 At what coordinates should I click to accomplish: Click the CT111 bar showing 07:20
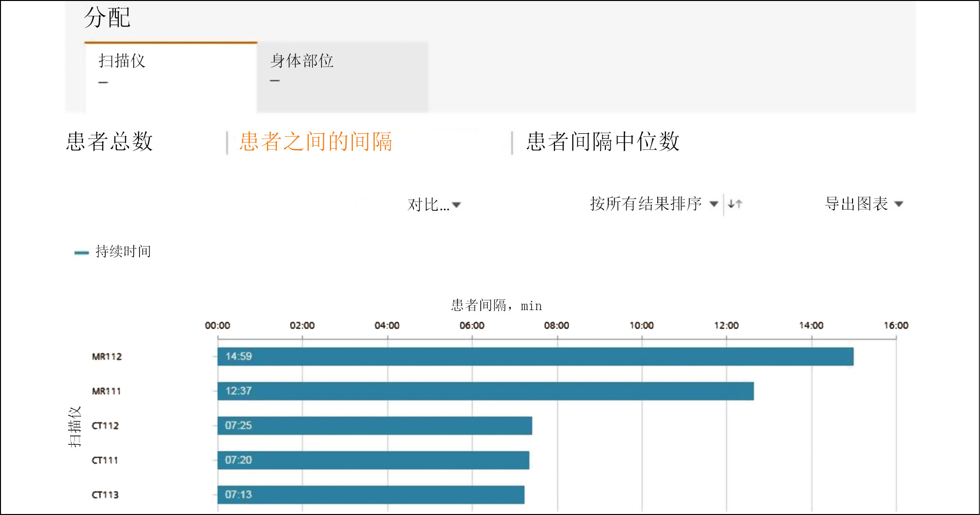373,460
